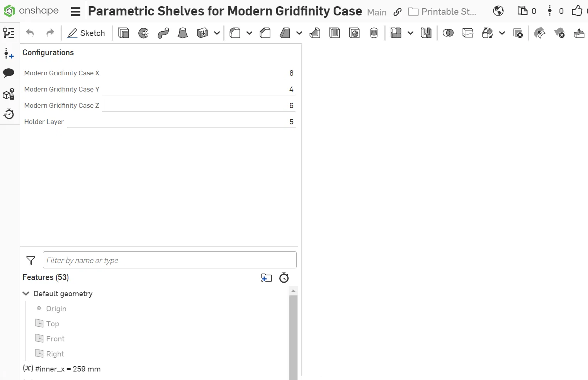Copy the document link via chain icon
The width and height of the screenshot is (588, 380).
pos(397,12)
